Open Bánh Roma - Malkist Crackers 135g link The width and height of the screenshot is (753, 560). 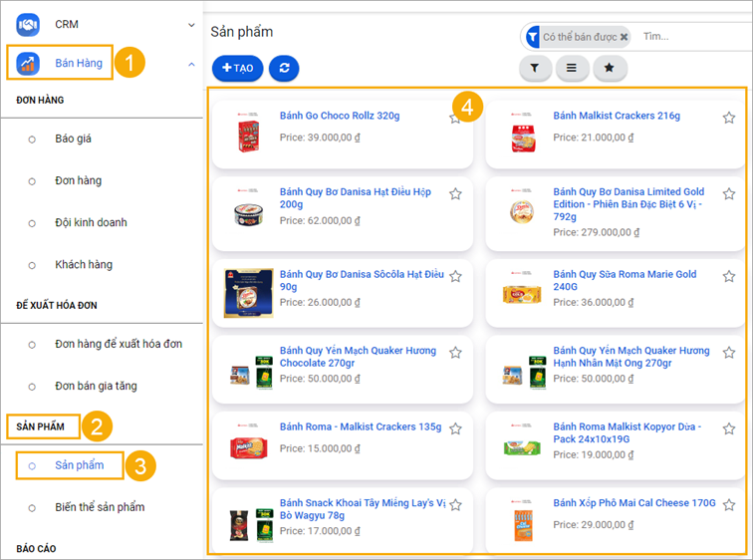(361, 426)
